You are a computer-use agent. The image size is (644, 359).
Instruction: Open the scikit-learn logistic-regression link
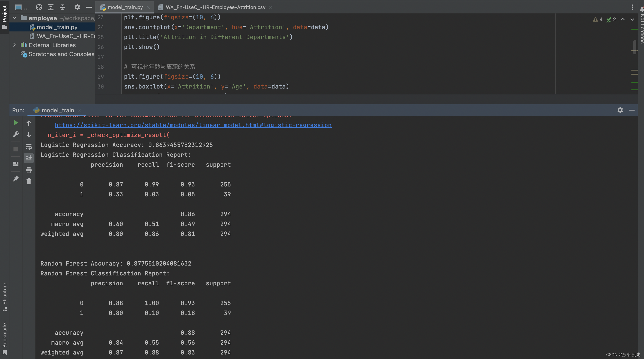pyautogui.click(x=193, y=125)
